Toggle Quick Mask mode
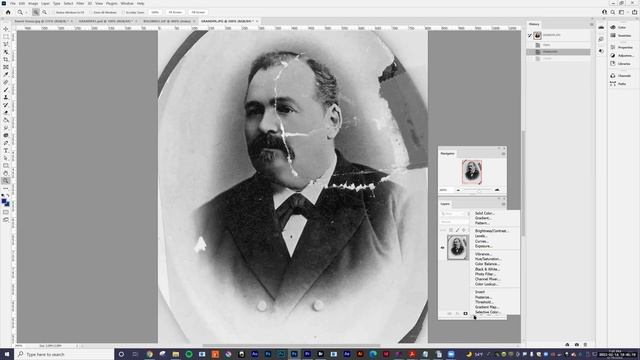The width and height of the screenshot is (640, 360). (6, 212)
